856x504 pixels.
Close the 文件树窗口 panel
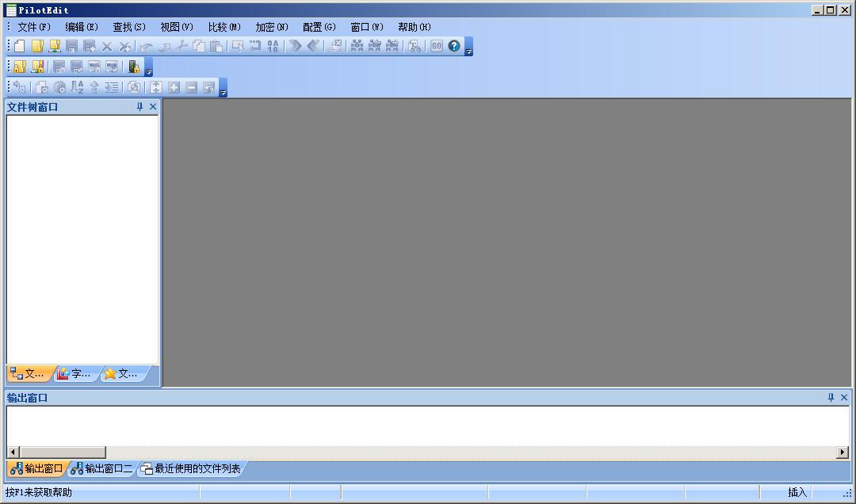(153, 107)
